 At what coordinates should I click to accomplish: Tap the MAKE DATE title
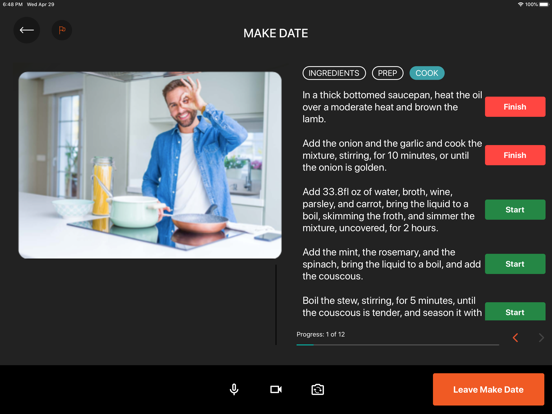(x=276, y=33)
